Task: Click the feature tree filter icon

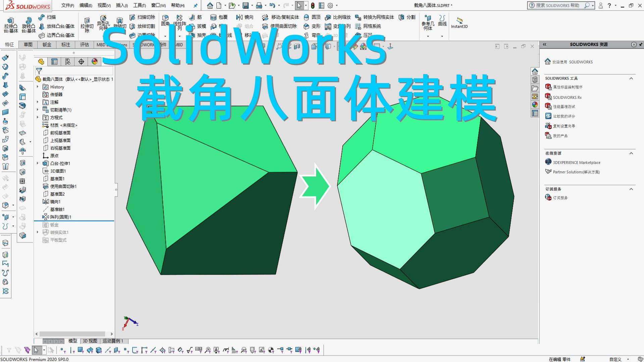Action: (39, 71)
